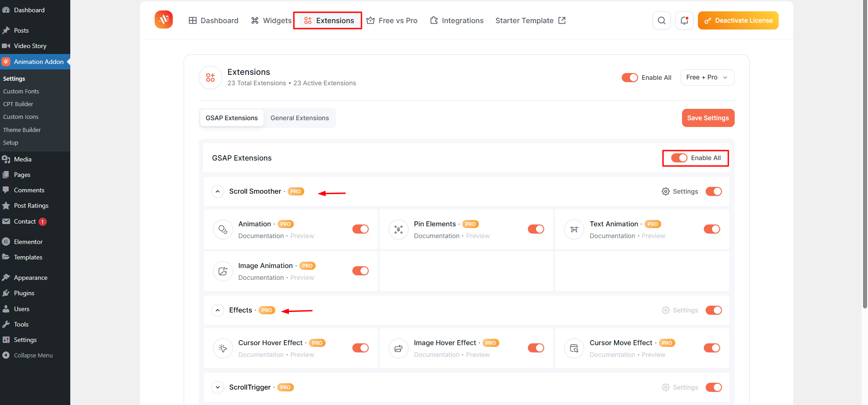
Task: Click the Posts pin icon in sidebar
Action: point(6,30)
